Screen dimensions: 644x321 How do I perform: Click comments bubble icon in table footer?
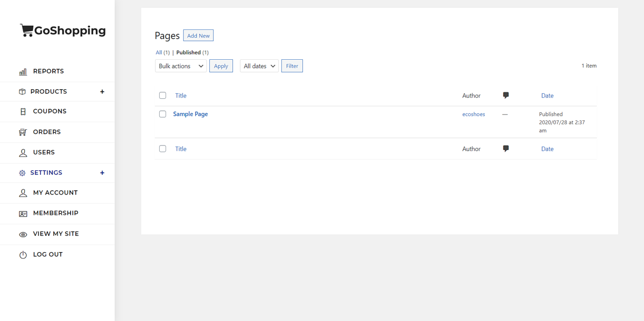tap(506, 149)
